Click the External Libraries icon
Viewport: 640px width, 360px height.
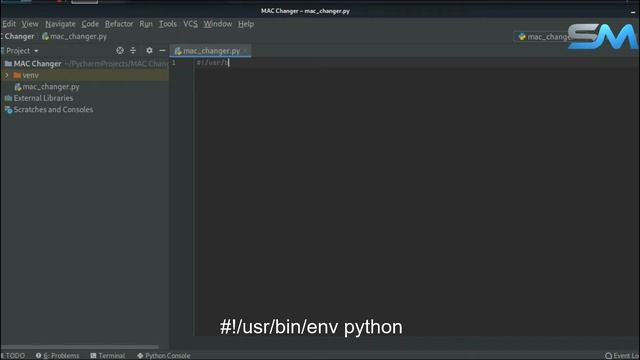[8, 98]
